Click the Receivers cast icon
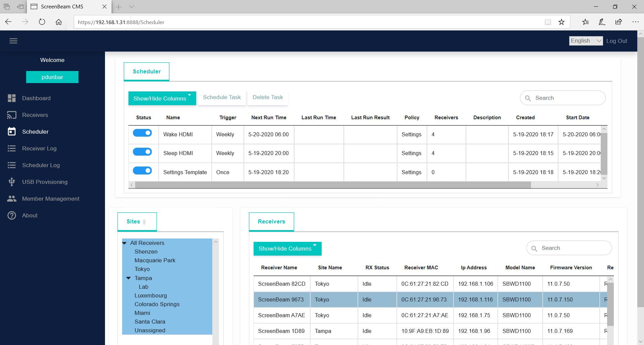This screenshot has height=345, width=644. tap(12, 115)
